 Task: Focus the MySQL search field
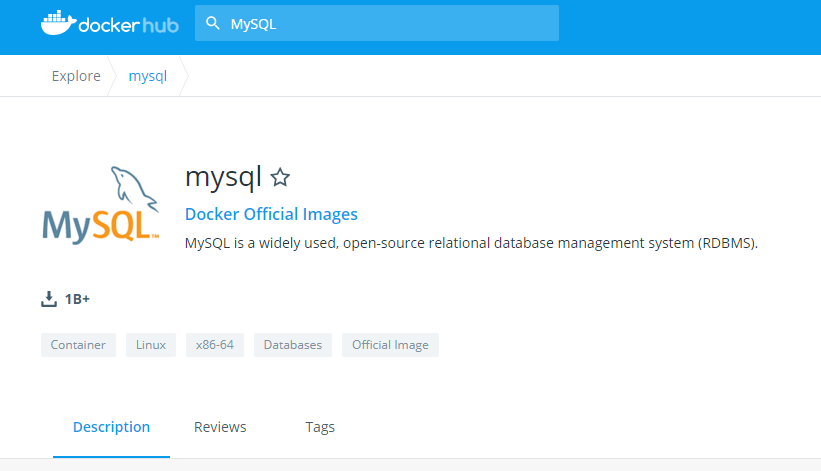pos(390,23)
